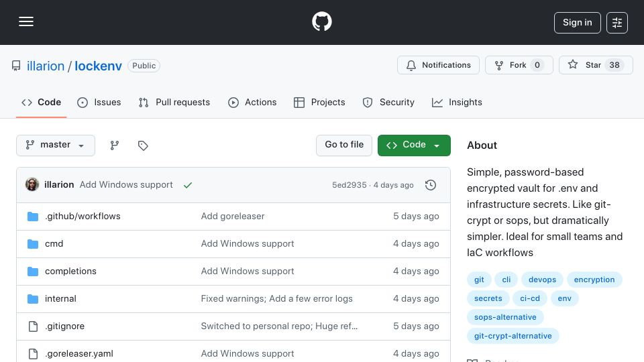The width and height of the screenshot is (644, 362).
Task: Open the illarion owner profile link
Action: coord(46,66)
